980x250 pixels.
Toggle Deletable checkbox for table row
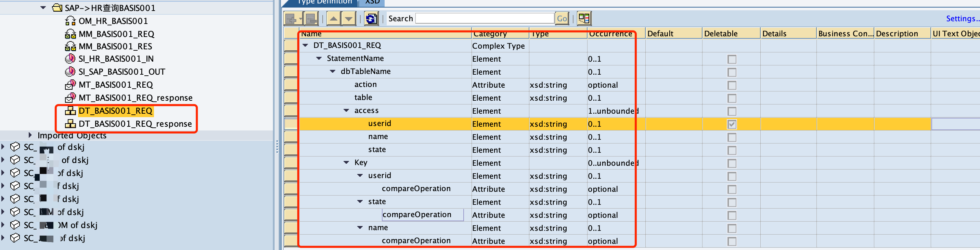[x=732, y=98]
